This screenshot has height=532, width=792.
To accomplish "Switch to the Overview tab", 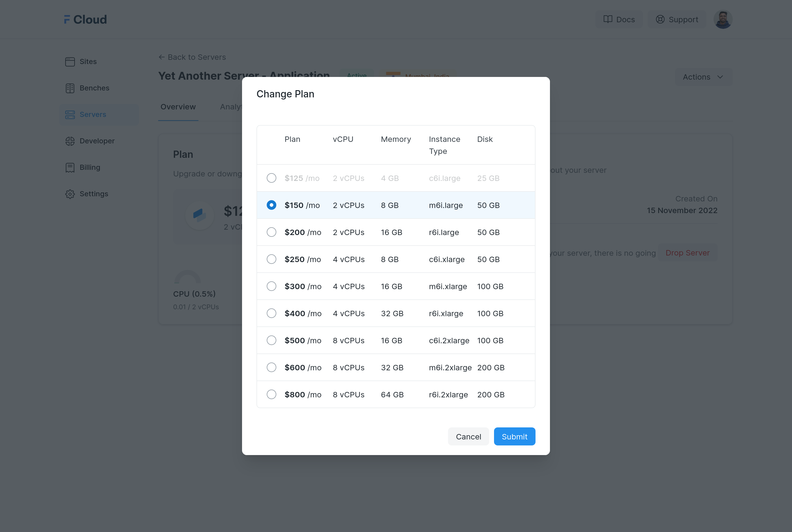I will click(178, 107).
